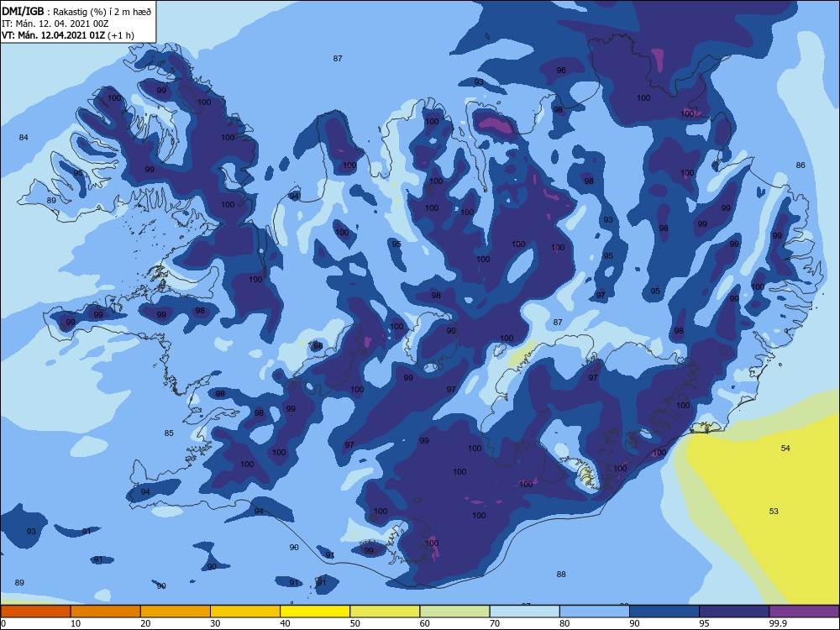Click the medium blue 90–95 legend swatch
This screenshot has height=630, width=840.
(x=664, y=612)
